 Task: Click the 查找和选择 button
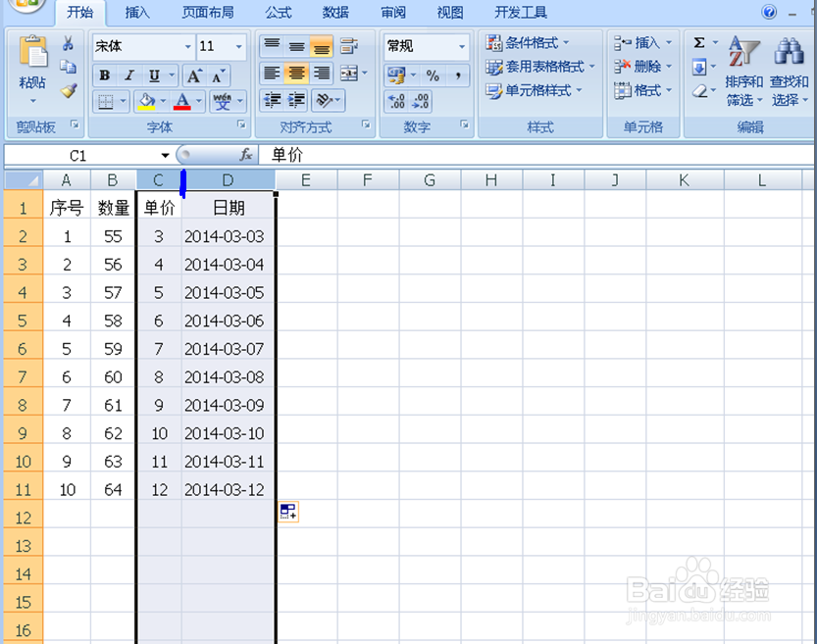click(790, 73)
